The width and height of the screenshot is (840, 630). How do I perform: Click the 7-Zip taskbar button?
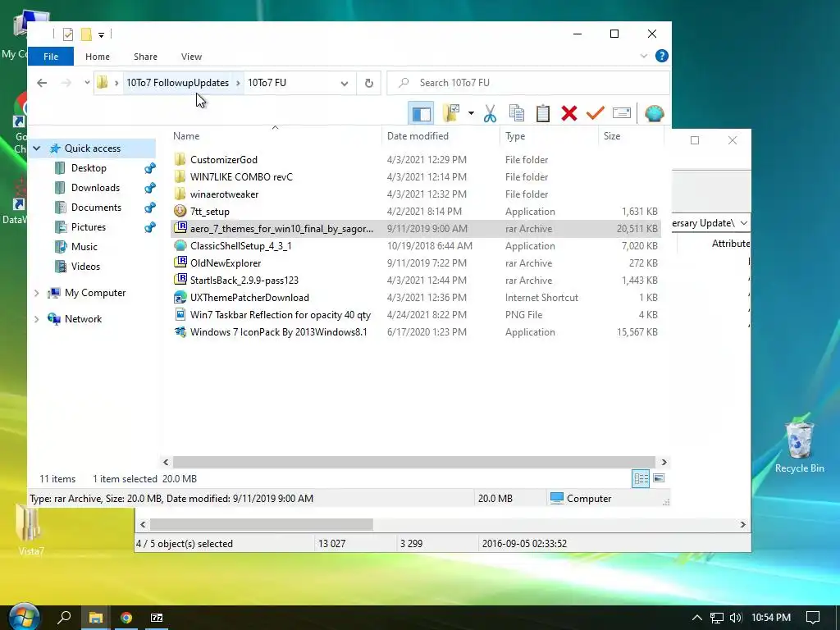click(157, 618)
